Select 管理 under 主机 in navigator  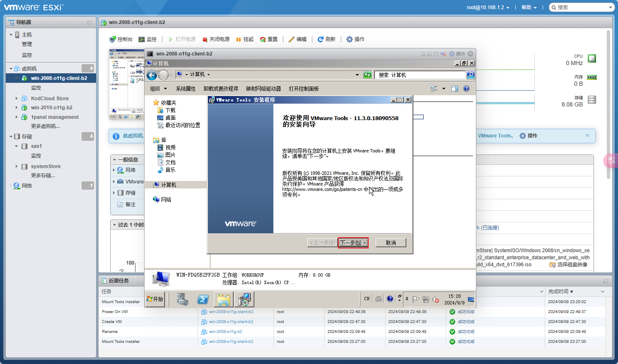pos(27,44)
